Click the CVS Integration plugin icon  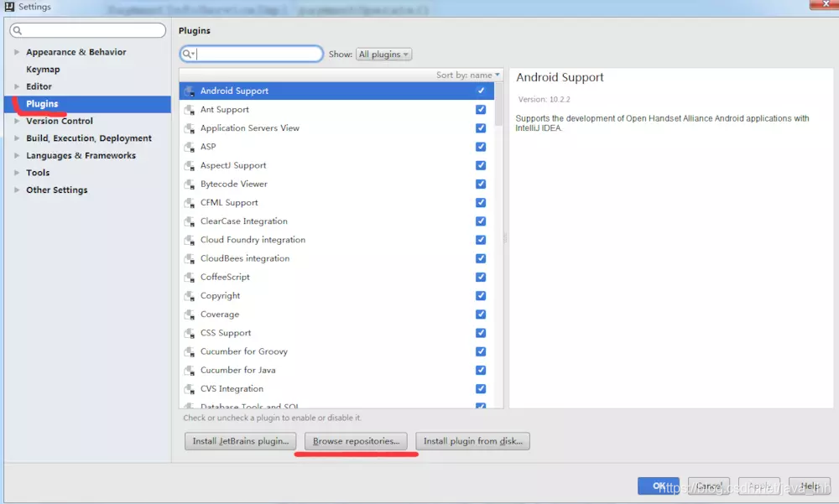(x=189, y=389)
